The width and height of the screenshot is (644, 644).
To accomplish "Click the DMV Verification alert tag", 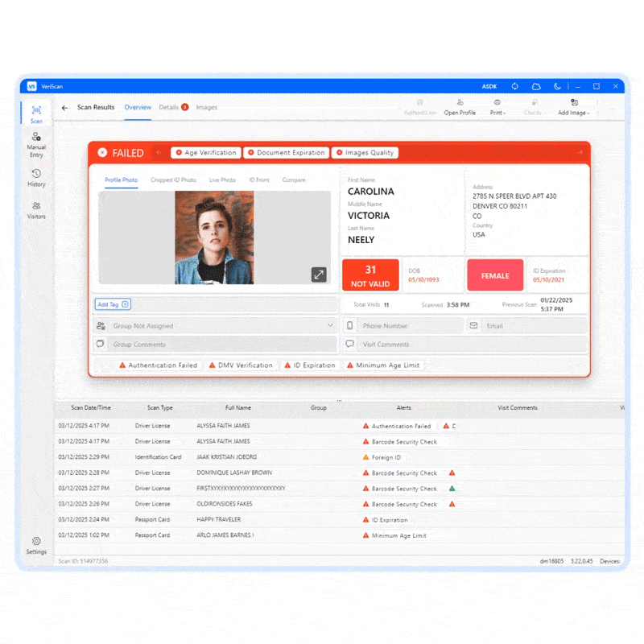I will pyautogui.click(x=241, y=365).
